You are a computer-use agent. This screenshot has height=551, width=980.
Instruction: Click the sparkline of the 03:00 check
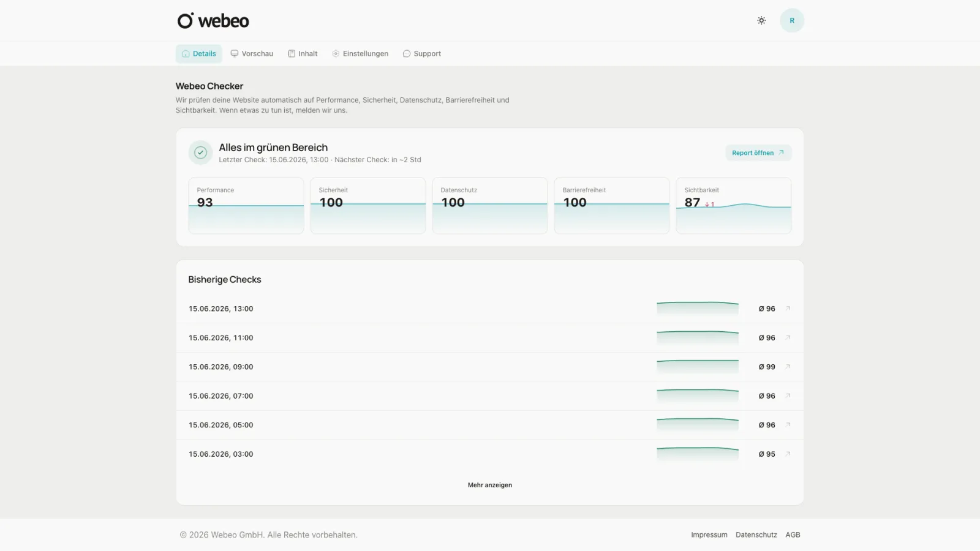pyautogui.click(x=698, y=453)
